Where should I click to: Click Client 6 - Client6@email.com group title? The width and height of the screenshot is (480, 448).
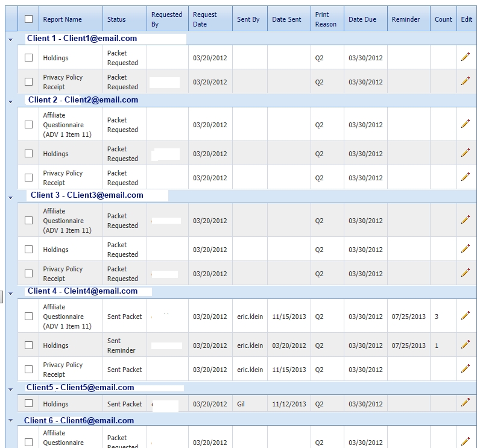point(79,420)
